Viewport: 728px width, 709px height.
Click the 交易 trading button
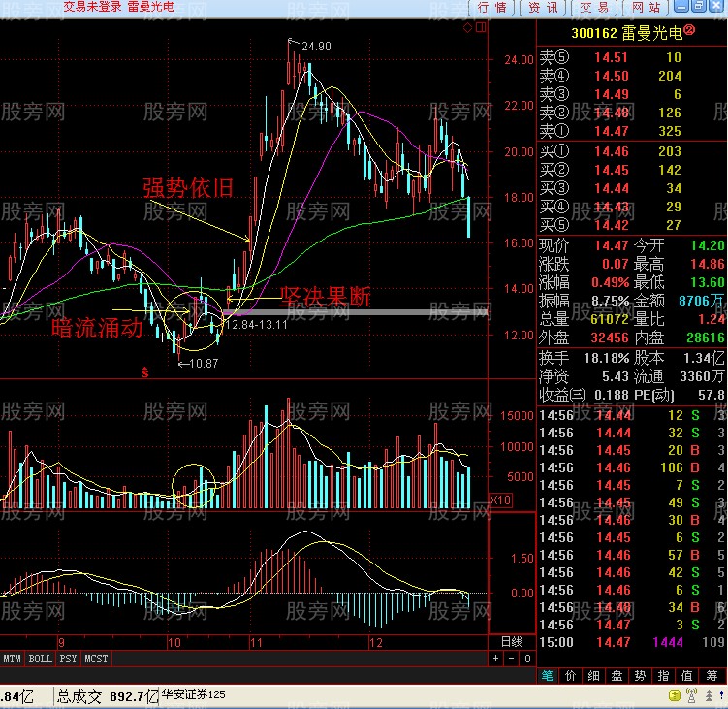click(x=593, y=8)
